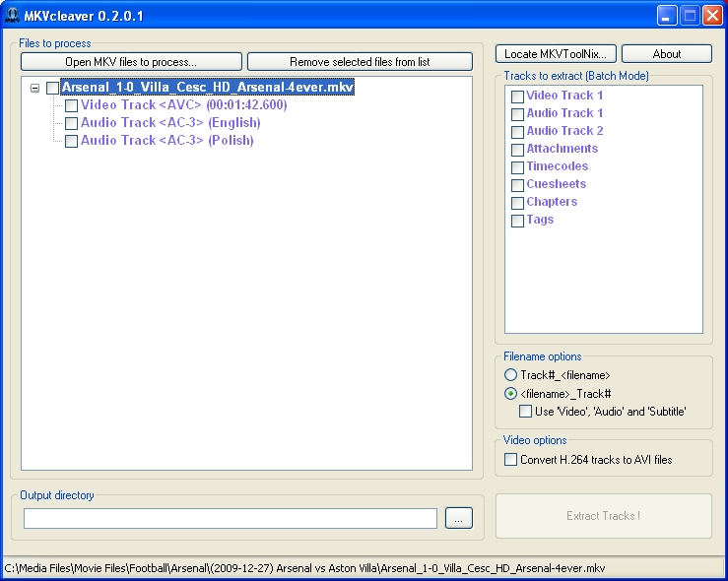The image size is (728, 581).
Task: Enable Convert H.264 tracks to AVI files
Action: click(510, 460)
